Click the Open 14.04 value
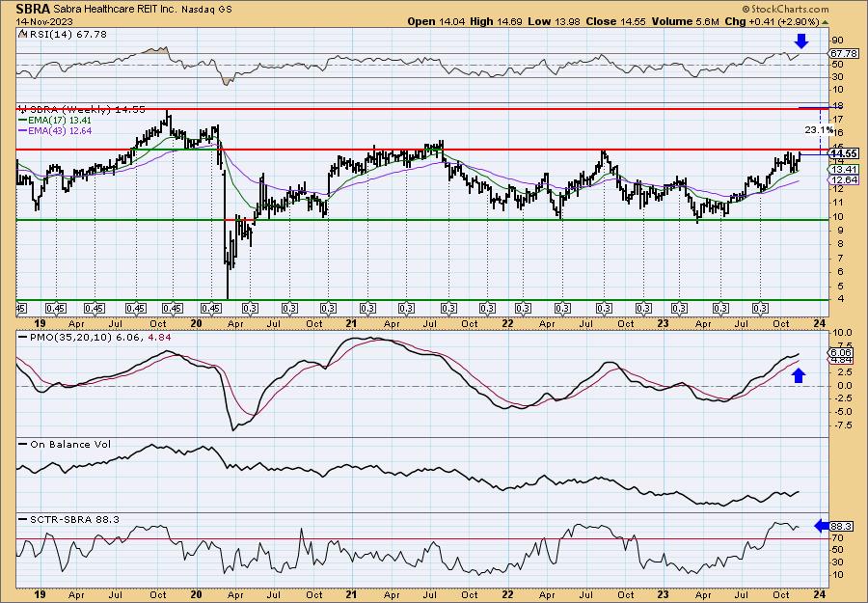This screenshot has width=868, height=603. [437, 21]
